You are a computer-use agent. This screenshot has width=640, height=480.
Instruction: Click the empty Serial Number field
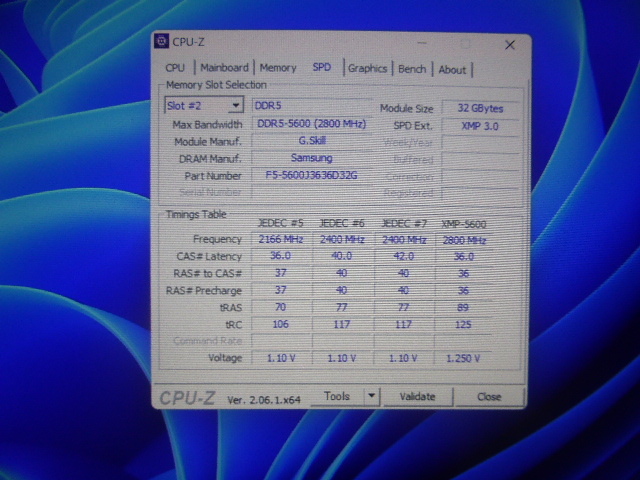(x=311, y=192)
